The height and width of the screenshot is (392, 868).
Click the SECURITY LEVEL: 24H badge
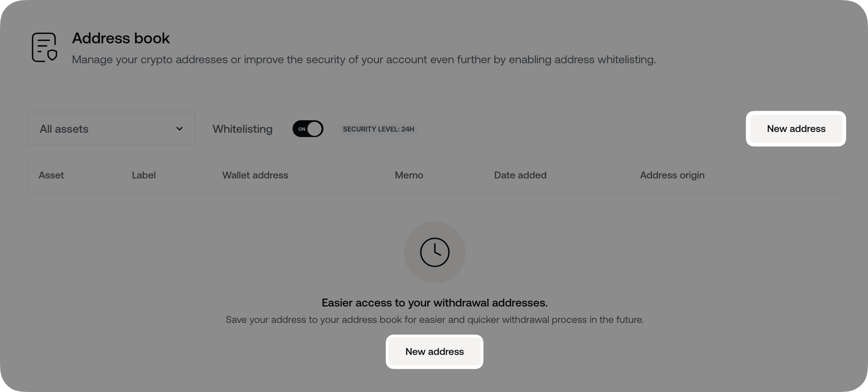[x=378, y=129]
